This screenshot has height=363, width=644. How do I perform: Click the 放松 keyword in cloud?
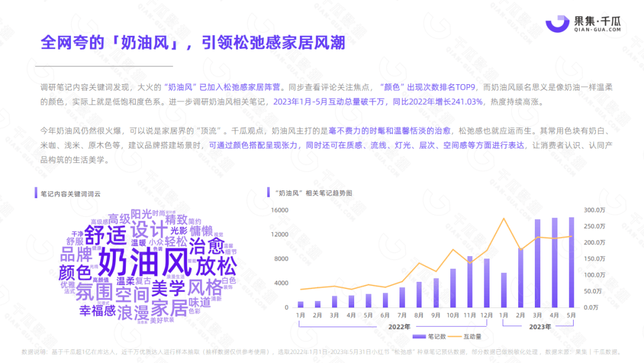pyautogui.click(x=216, y=266)
